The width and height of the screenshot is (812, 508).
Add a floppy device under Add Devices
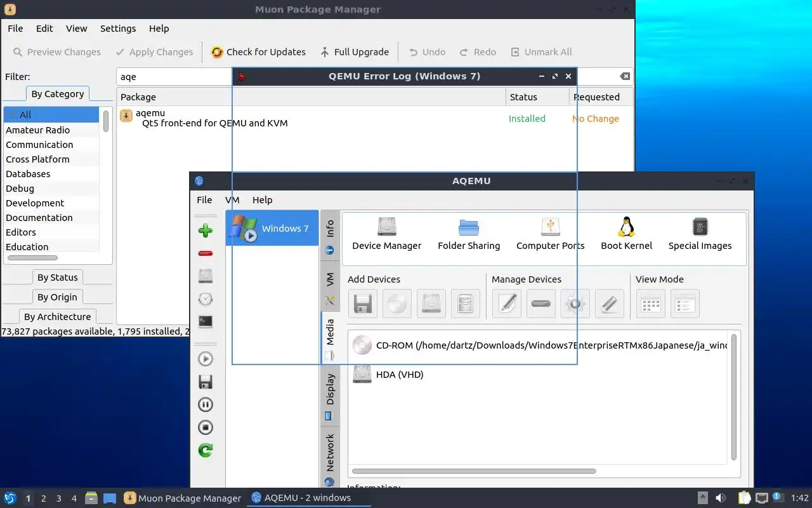[x=362, y=304]
